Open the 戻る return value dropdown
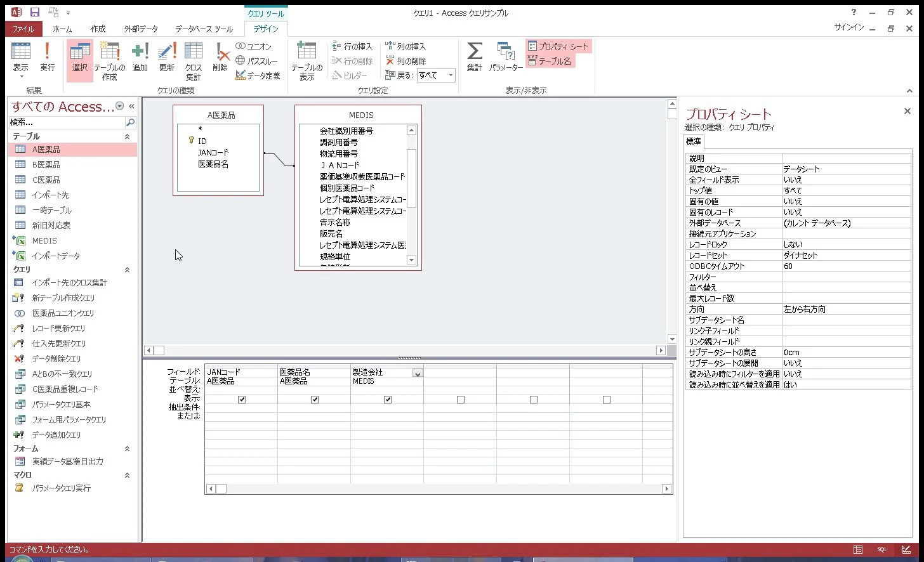 click(451, 75)
